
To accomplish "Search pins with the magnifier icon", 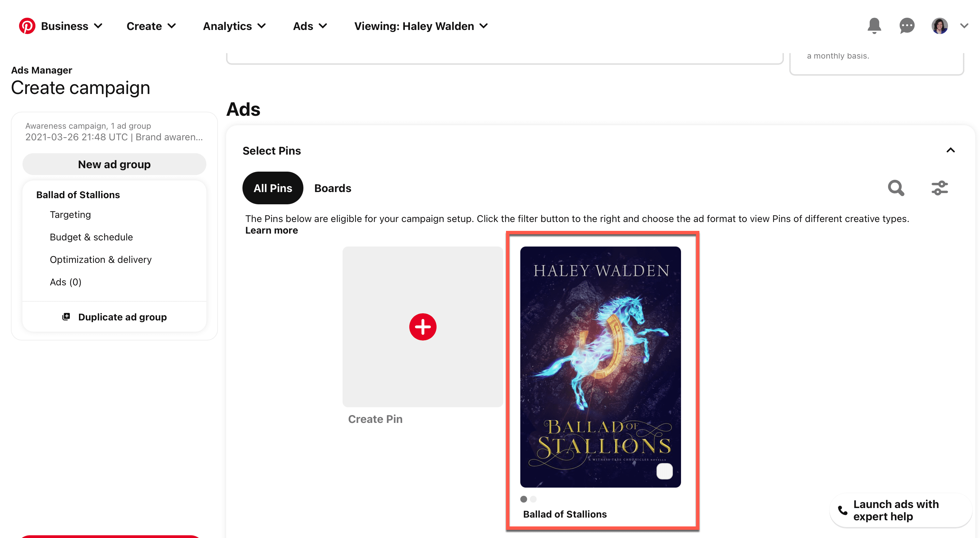I will 896,188.
